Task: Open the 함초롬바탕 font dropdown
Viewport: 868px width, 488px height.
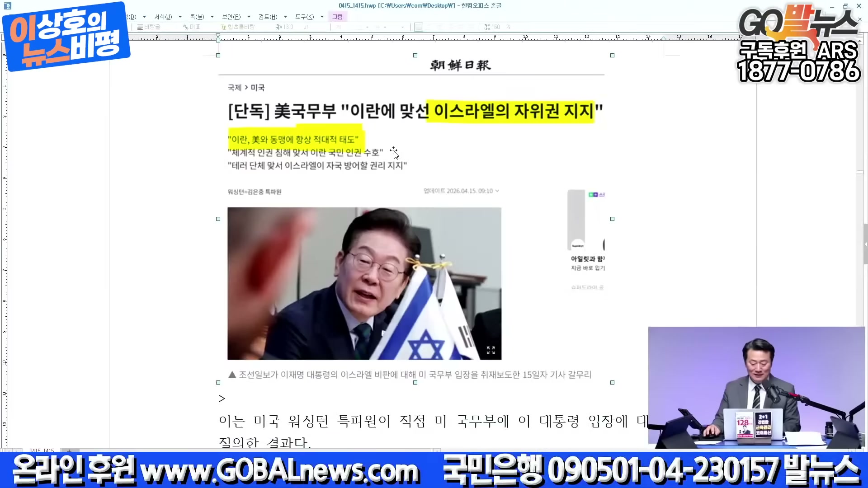Action: click(241, 27)
